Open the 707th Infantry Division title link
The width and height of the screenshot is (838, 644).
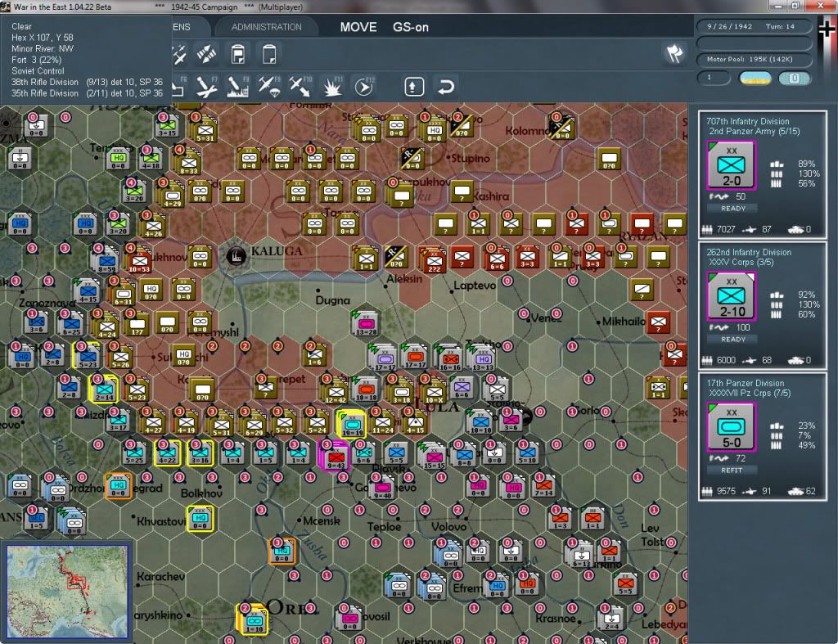[x=747, y=121]
